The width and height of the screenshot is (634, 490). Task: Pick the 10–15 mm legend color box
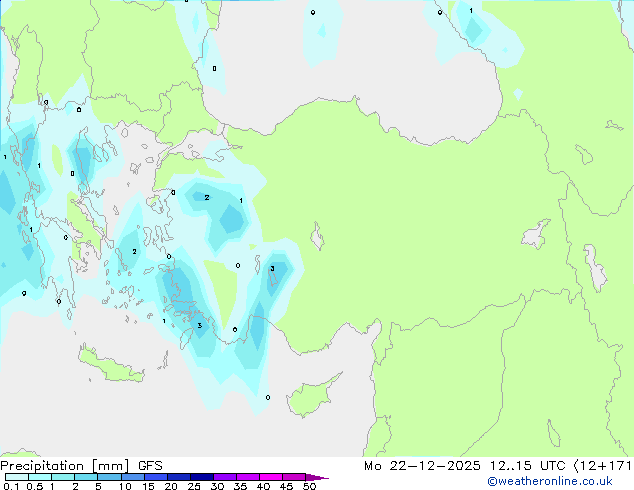tap(132, 477)
